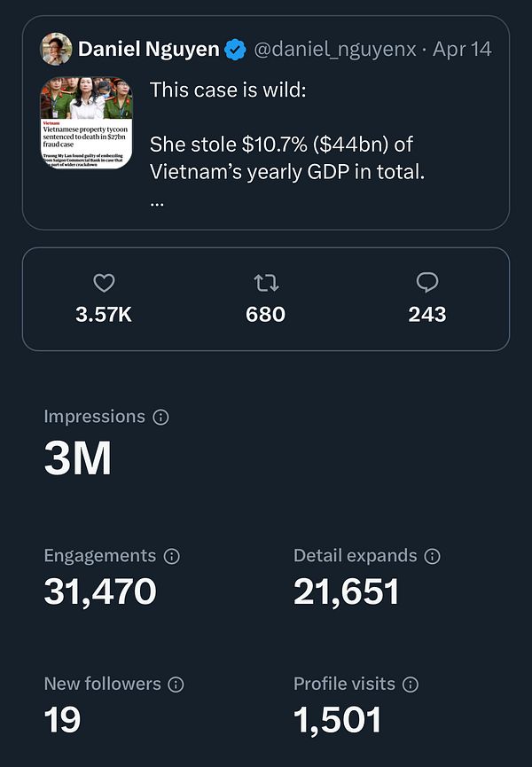Viewport: 532px width, 767px height.
Task: Open Daniel Nguyen's profile avatar
Action: 56,50
